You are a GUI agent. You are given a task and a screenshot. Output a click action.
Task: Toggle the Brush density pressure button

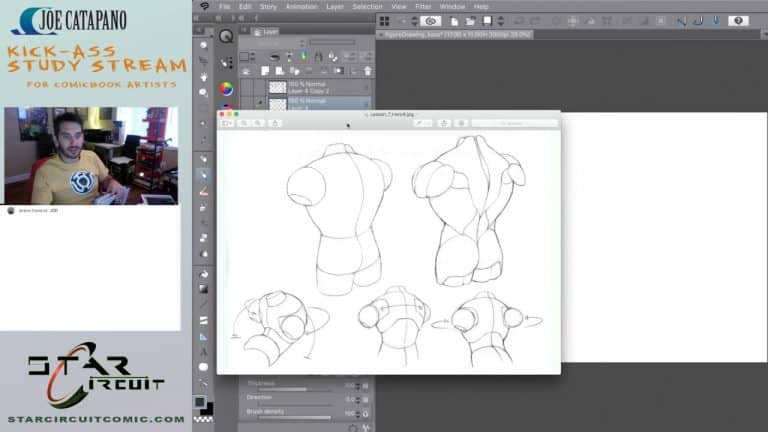(366, 412)
